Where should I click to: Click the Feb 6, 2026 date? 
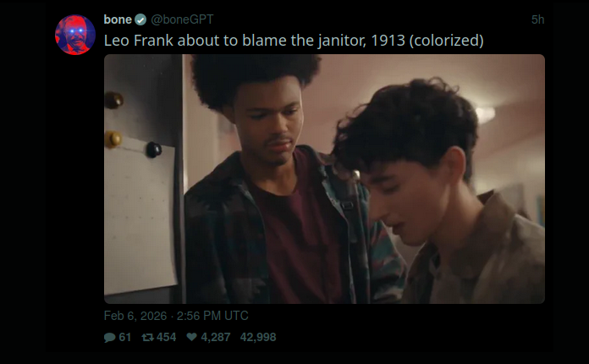(x=135, y=316)
